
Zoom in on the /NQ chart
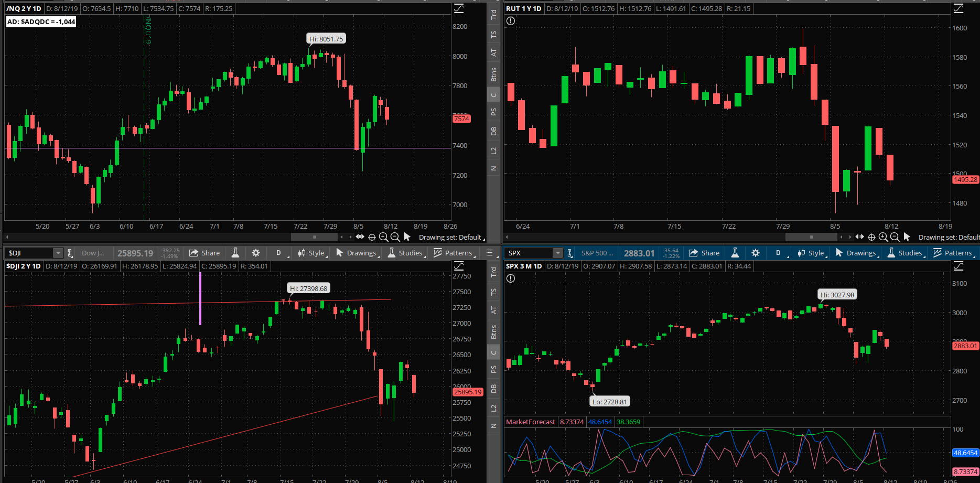pyautogui.click(x=383, y=237)
